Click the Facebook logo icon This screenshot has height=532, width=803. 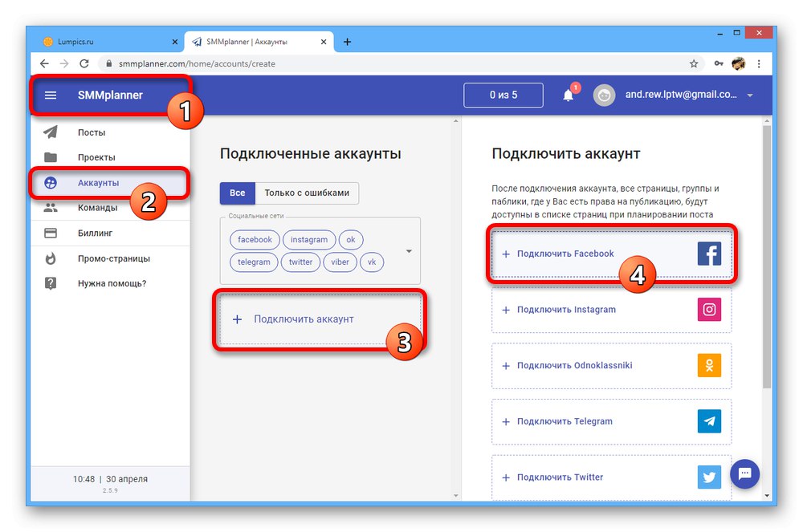tap(709, 254)
